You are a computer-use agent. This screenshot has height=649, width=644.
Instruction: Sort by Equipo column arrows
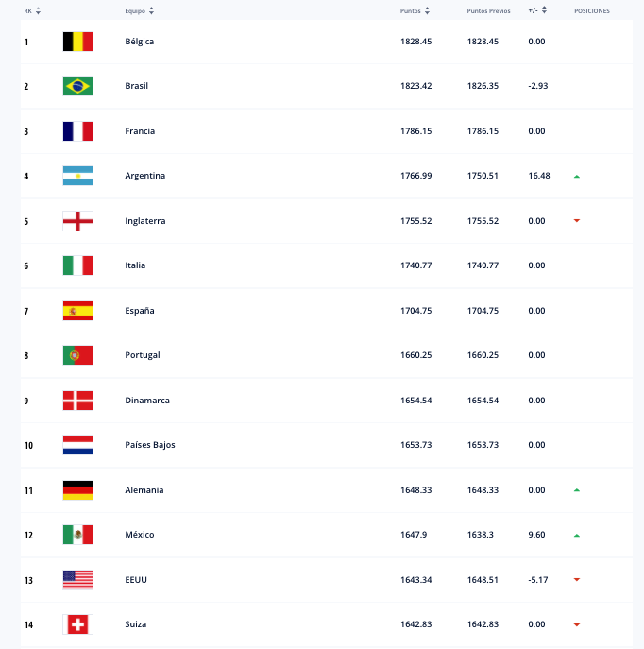tap(151, 11)
